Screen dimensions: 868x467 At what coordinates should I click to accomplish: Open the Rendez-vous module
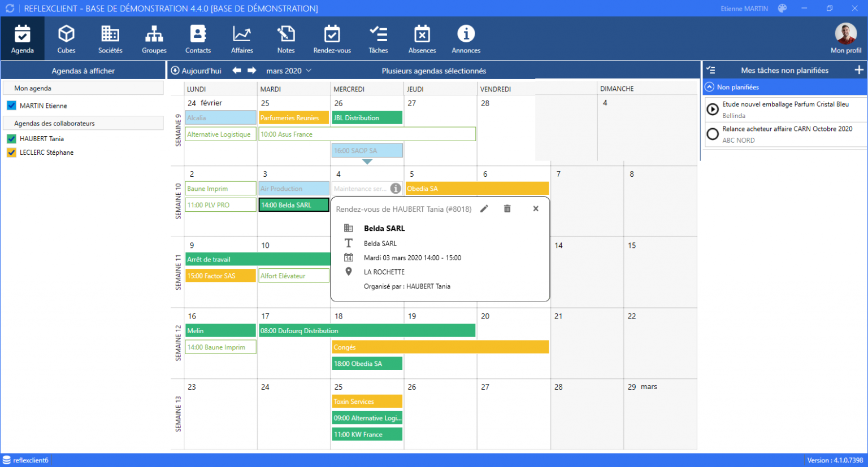(332, 39)
